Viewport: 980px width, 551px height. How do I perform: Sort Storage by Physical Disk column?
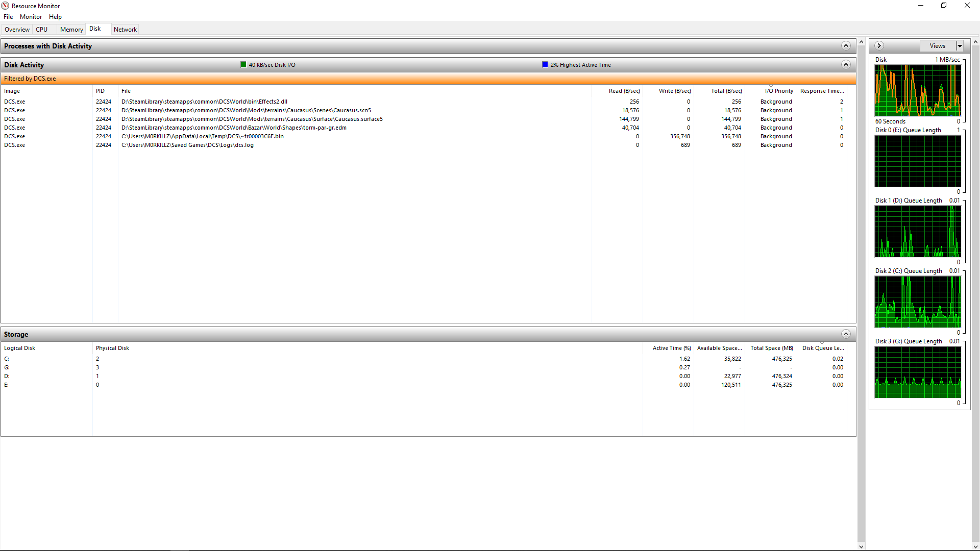[367, 348]
